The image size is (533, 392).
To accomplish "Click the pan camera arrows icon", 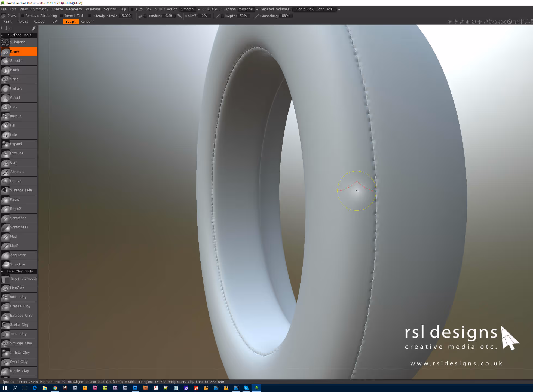I will coord(480,22).
